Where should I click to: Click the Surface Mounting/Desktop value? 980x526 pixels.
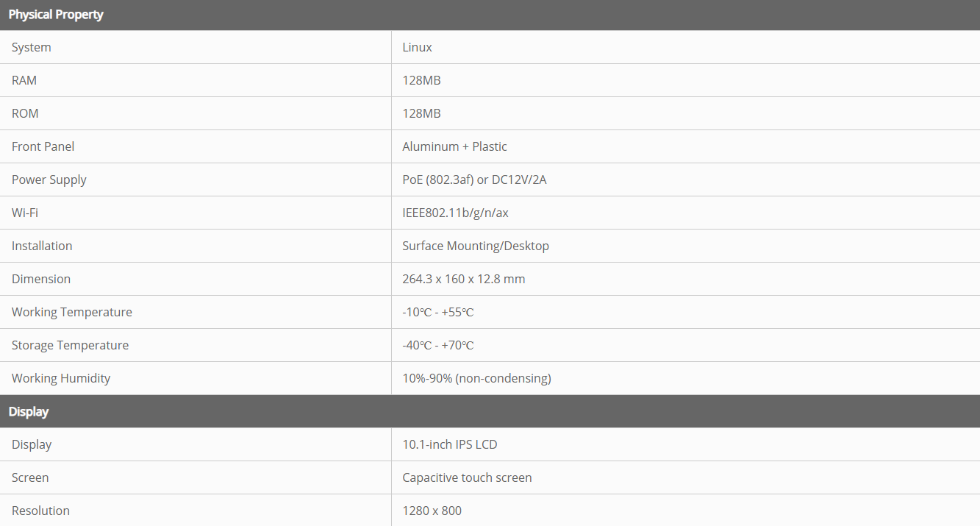click(x=475, y=246)
